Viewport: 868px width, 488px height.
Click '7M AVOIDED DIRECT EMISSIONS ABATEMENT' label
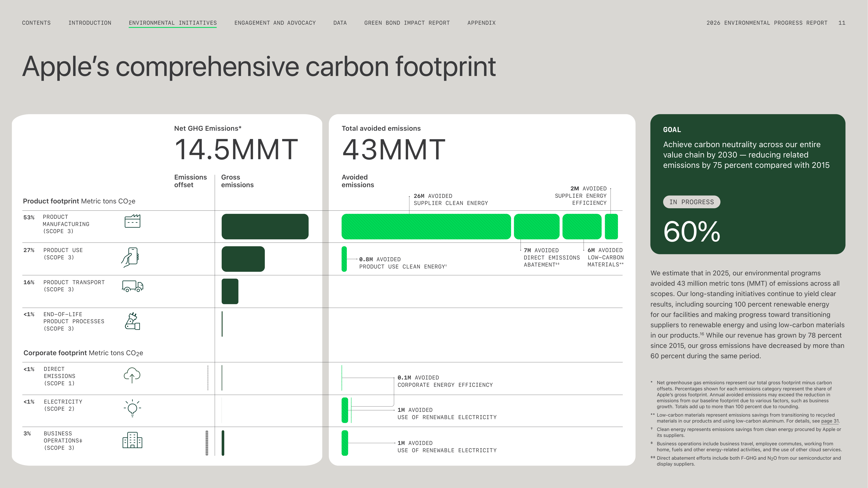coord(552,257)
